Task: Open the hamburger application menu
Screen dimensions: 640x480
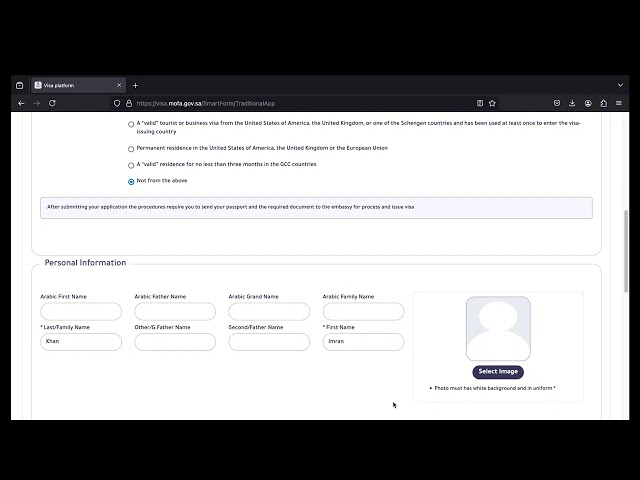Action: 619,103
